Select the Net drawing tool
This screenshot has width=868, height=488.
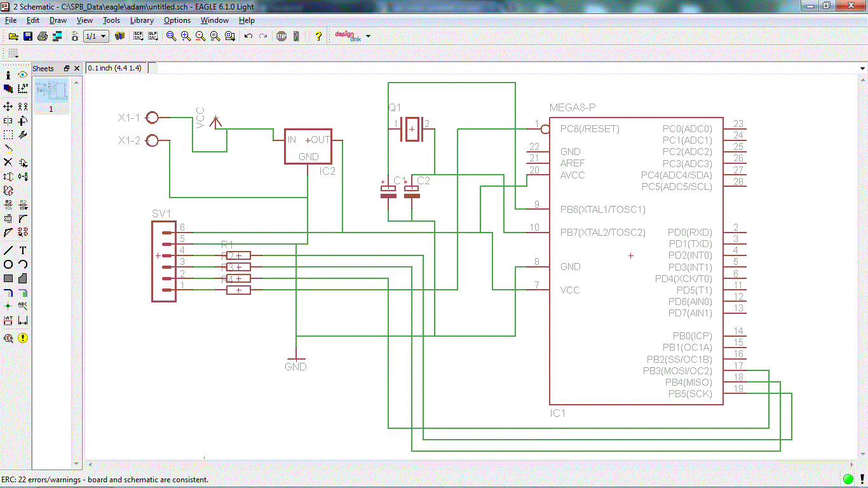(23, 293)
